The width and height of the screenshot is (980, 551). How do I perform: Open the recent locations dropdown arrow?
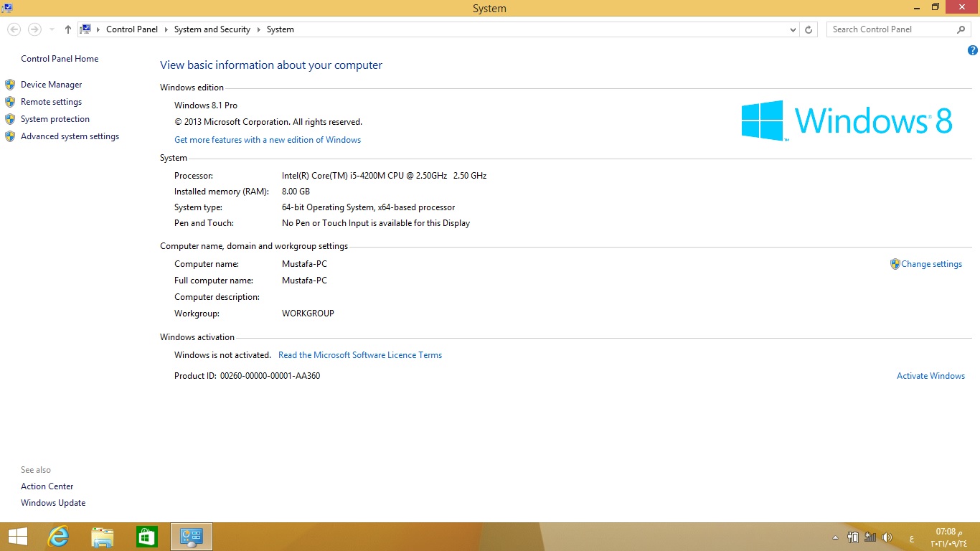52,29
